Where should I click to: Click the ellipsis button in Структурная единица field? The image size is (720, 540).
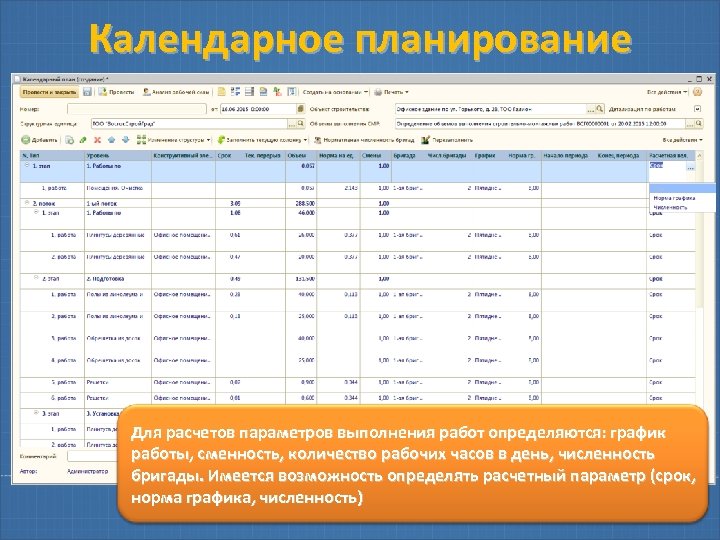tap(292, 124)
